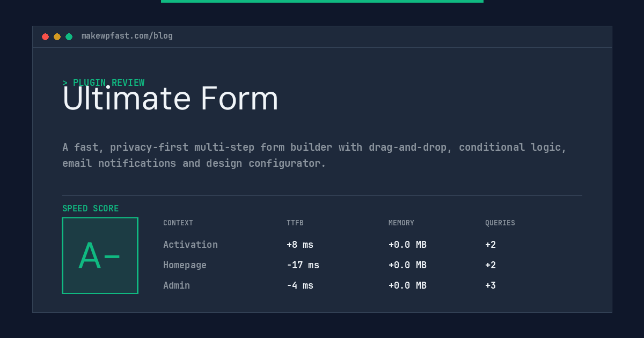Click the +8 ms Activation TTFB value
Screen dimensions: 644x338
(300, 245)
